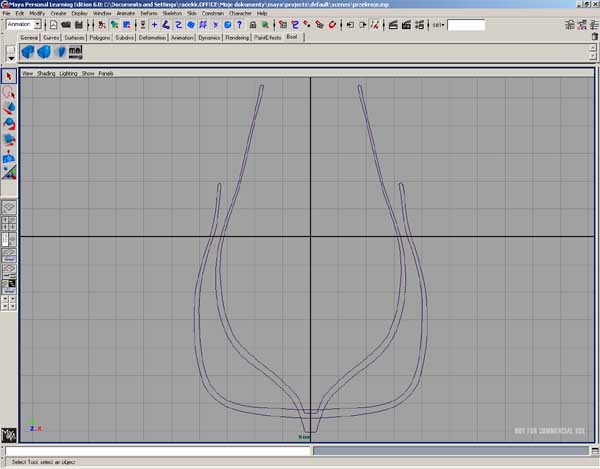Open viewport Lighting menu
The width and height of the screenshot is (600, 469).
coord(68,73)
